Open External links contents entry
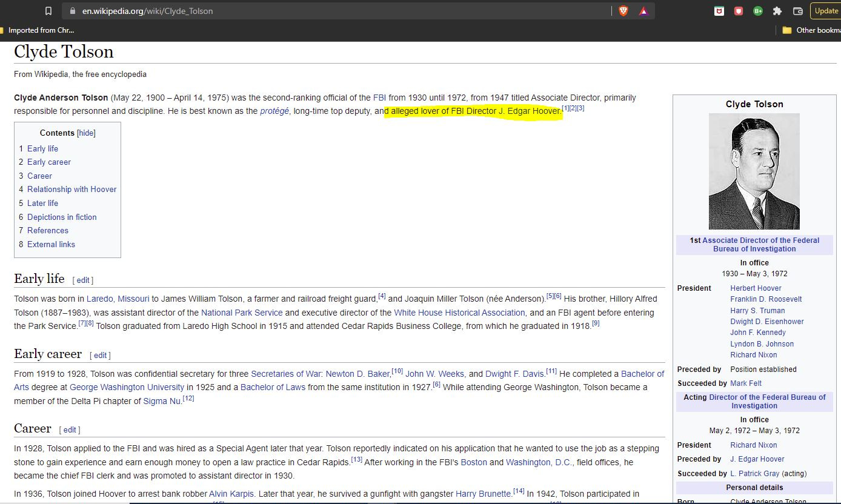The height and width of the screenshot is (504, 841). 51,244
